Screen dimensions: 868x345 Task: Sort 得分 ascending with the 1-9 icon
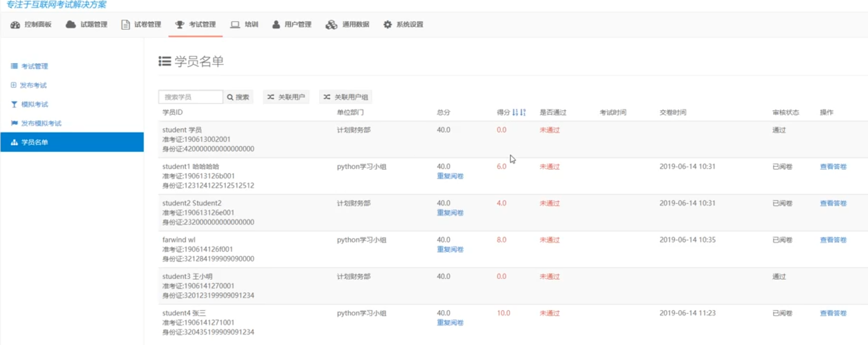coord(515,112)
